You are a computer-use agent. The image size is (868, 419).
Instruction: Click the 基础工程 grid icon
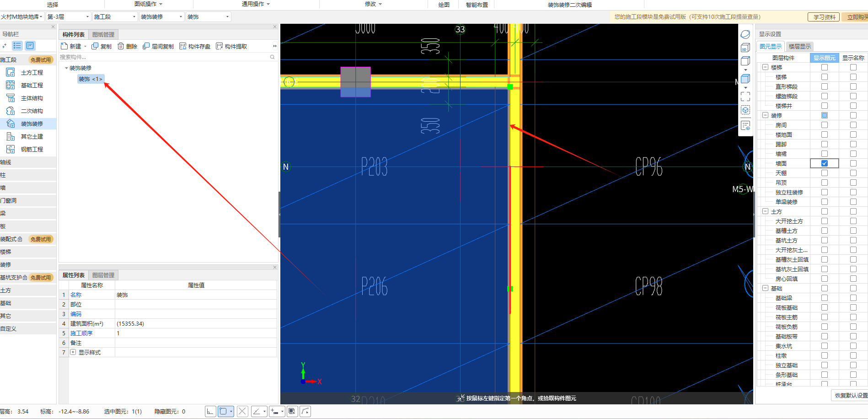(11, 85)
